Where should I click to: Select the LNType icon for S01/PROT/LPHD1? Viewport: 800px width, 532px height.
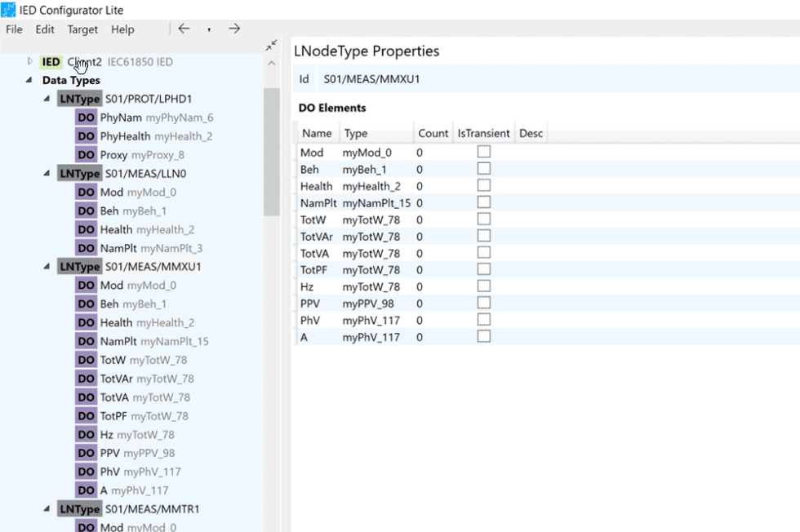click(x=79, y=98)
